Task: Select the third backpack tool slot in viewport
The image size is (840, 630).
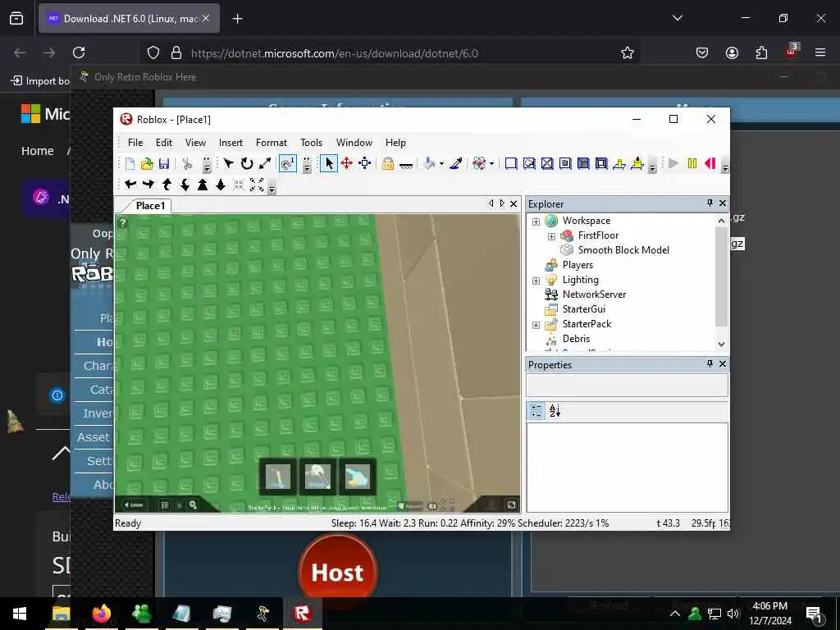Action: 358,477
